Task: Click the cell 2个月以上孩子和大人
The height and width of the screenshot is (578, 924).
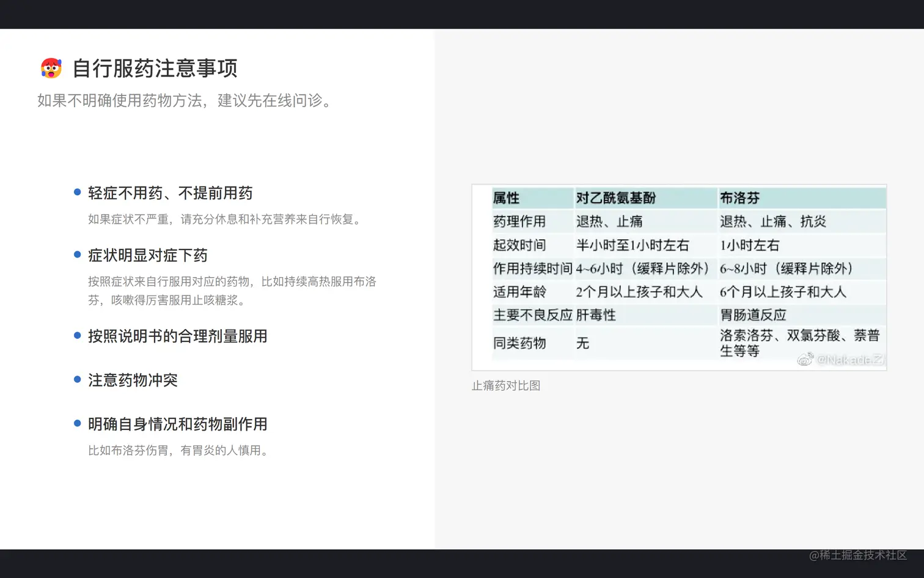Action: point(639,292)
